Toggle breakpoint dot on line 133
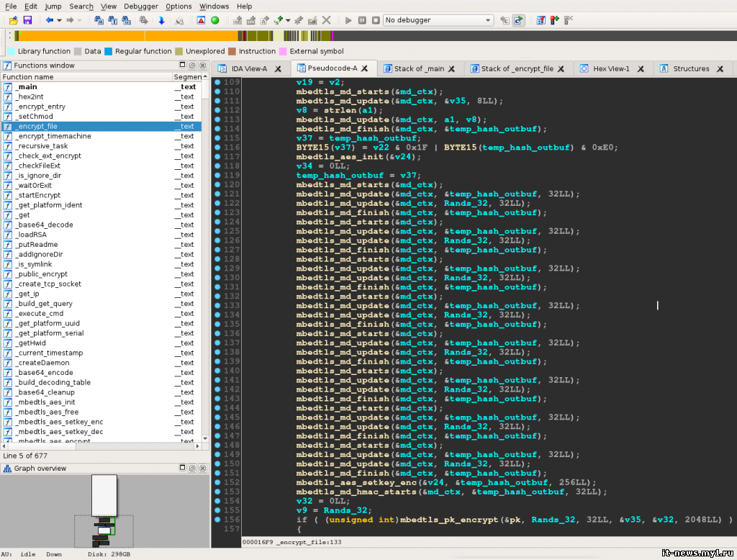The height and width of the screenshot is (560, 737). pos(217,306)
